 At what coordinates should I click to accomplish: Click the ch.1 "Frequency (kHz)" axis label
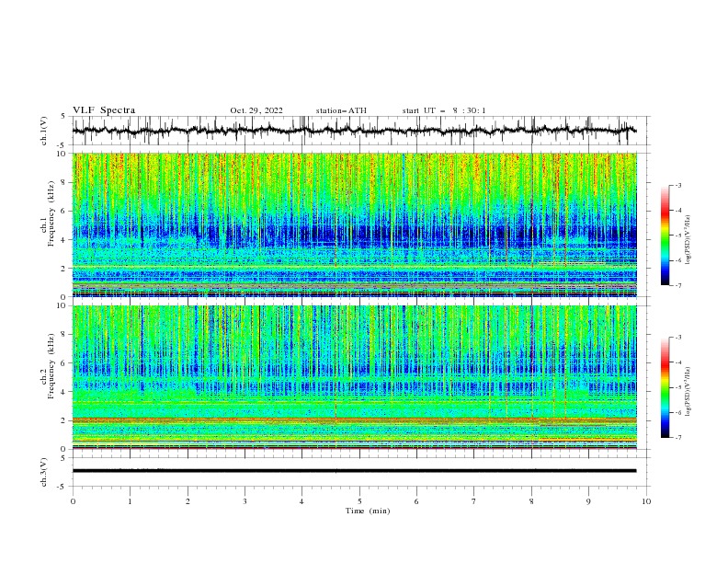(x=51, y=214)
